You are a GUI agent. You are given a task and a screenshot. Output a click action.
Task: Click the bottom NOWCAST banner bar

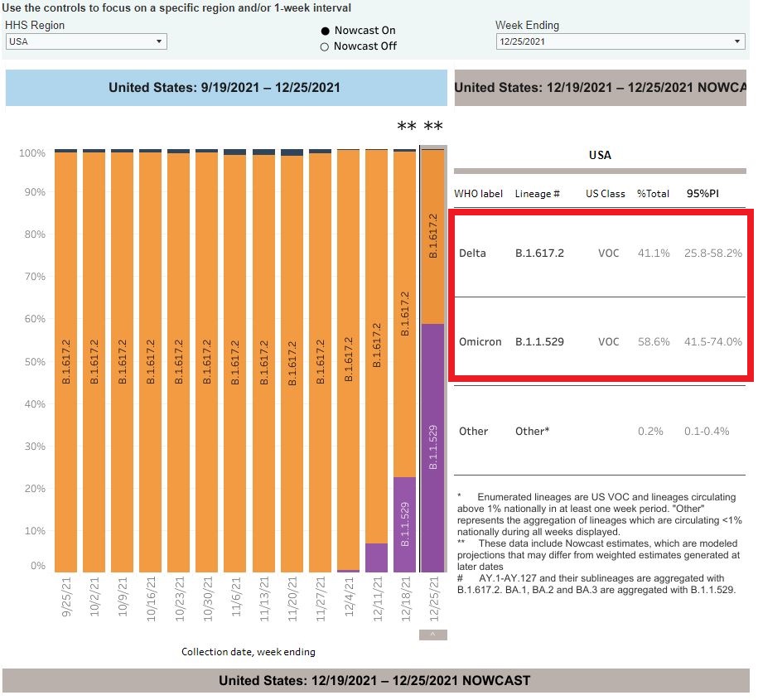click(x=374, y=680)
